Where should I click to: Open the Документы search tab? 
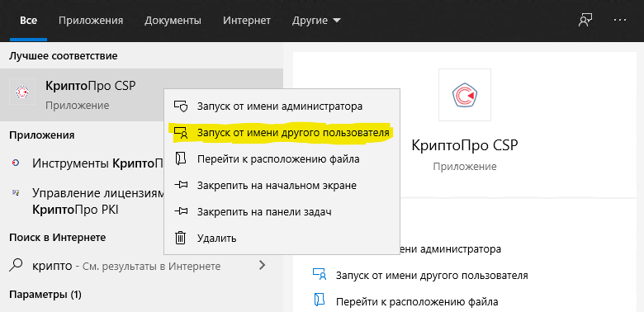pos(173,20)
